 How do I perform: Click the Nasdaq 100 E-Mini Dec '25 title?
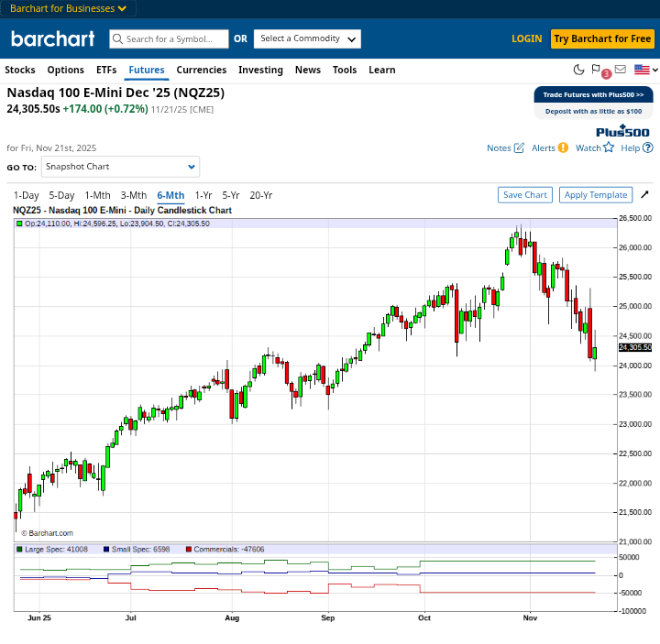(115, 93)
